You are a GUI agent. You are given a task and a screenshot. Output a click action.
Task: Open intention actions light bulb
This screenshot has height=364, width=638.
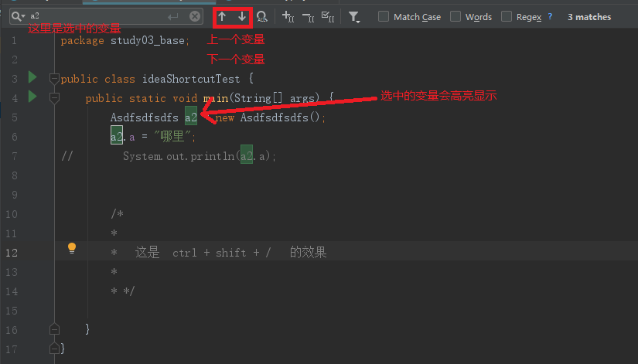72,248
